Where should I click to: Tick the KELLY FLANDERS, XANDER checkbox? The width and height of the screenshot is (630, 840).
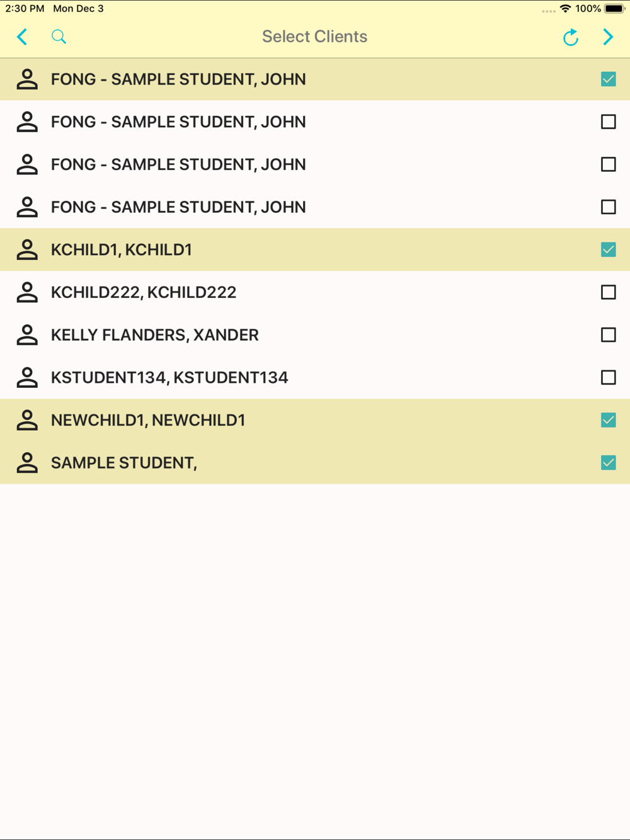point(608,335)
